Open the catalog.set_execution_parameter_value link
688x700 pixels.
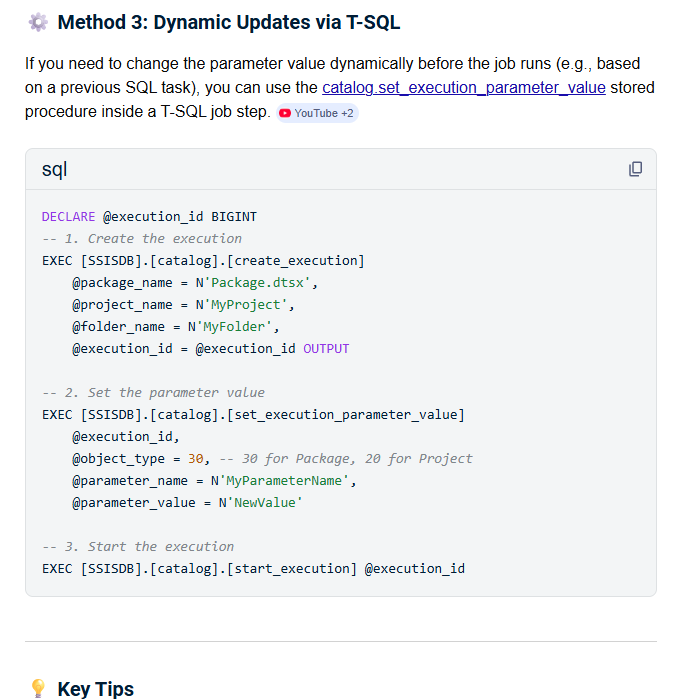(x=464, y=87)
